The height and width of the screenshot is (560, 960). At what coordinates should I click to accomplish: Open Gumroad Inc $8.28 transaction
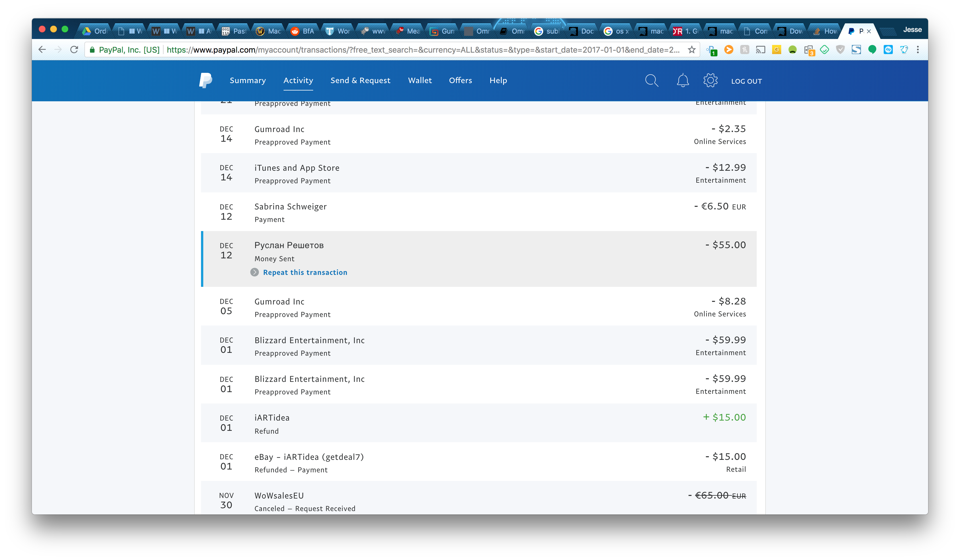click(x=479, y=306)
